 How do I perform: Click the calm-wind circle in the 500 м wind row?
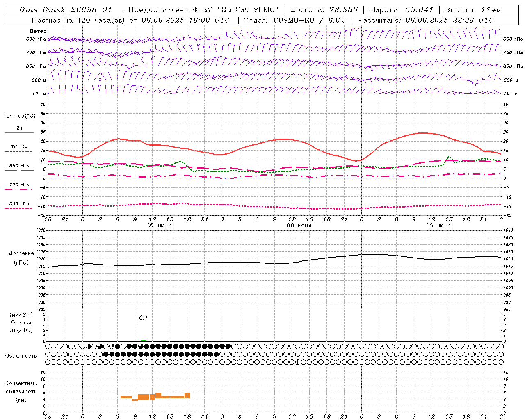click(100, 80)
